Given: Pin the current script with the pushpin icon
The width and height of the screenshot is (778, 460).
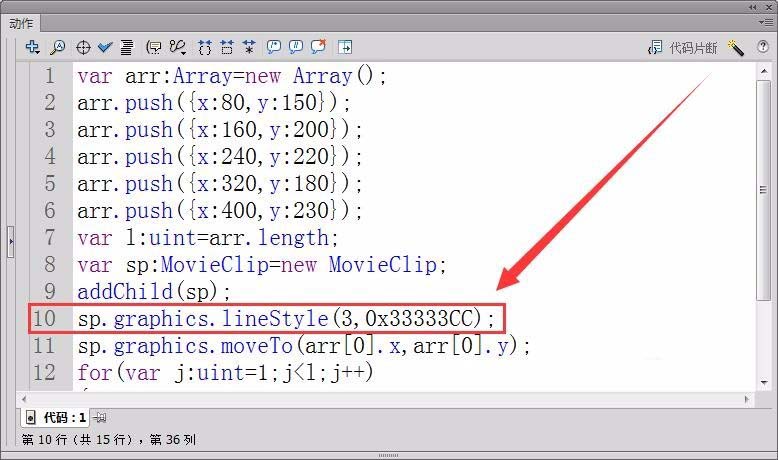Looking at the screenshot, I should [x=100, y=418].
